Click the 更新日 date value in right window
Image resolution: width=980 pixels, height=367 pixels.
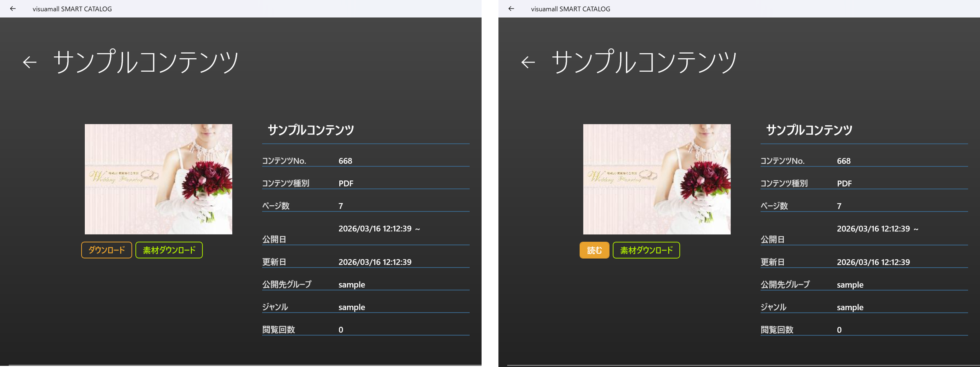point(873,262)
